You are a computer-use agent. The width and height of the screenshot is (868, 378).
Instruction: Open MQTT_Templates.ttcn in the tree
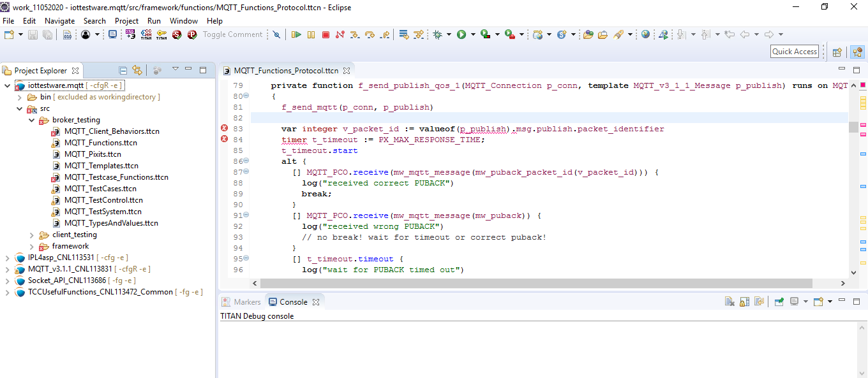pos(101,166)
